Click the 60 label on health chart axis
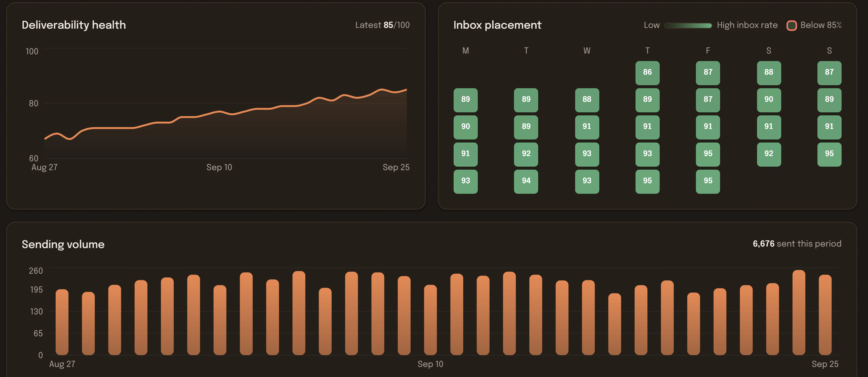868x377 pixels. [33, 158]
